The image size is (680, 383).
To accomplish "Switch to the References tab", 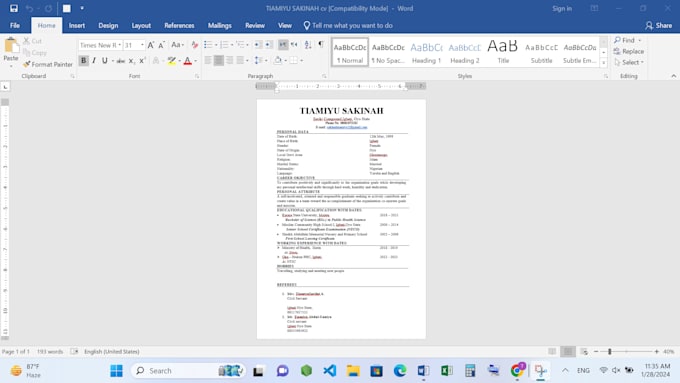I will (179, 26).
